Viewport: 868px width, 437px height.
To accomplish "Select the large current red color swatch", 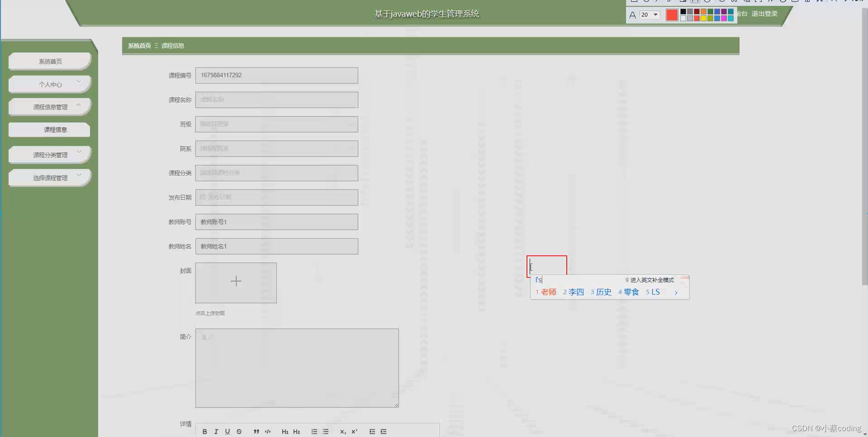I will [x=672, y=15].
